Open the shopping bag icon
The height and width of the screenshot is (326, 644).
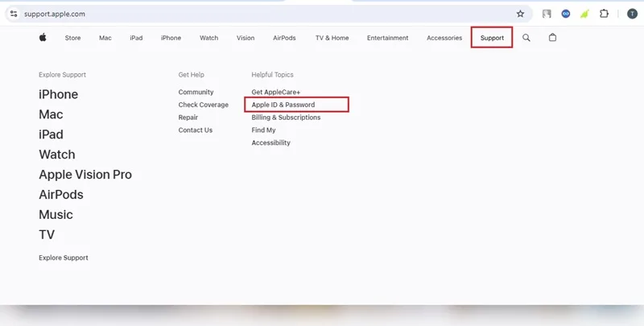pos(552,37)
